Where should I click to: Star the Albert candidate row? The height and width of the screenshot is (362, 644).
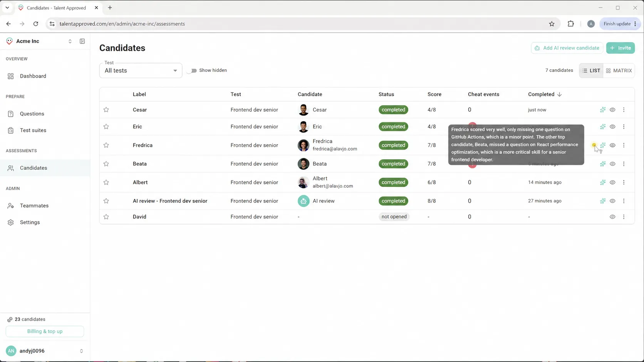pos(106,182)
